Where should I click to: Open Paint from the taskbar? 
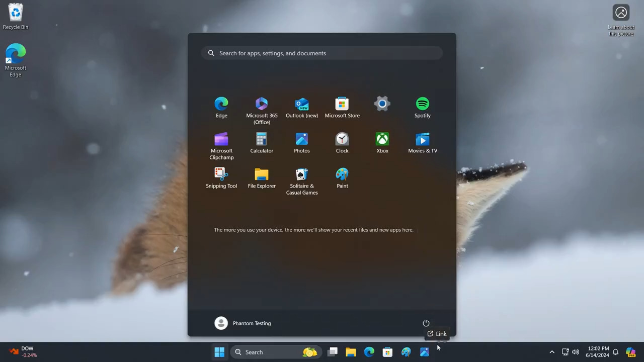tap(406, 352)
